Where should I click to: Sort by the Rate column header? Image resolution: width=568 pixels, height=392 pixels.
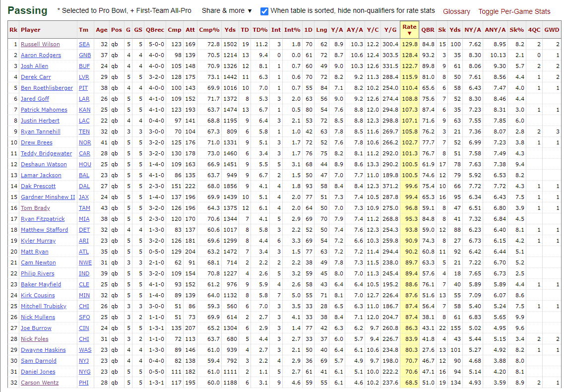(409, 30)
